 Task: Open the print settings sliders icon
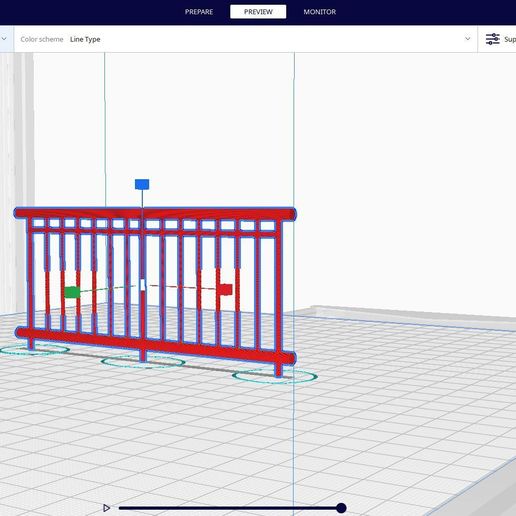pos(492,39)
